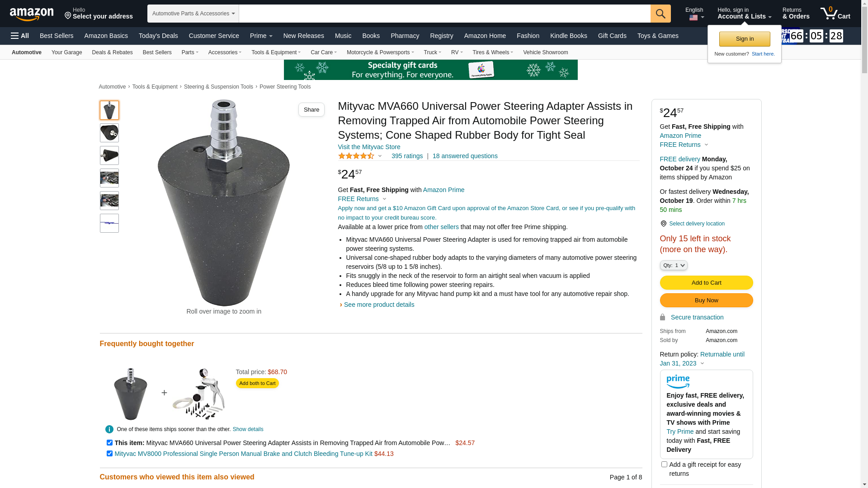
Task: Uncheck the This item checkbox
Action: point(109,442)
